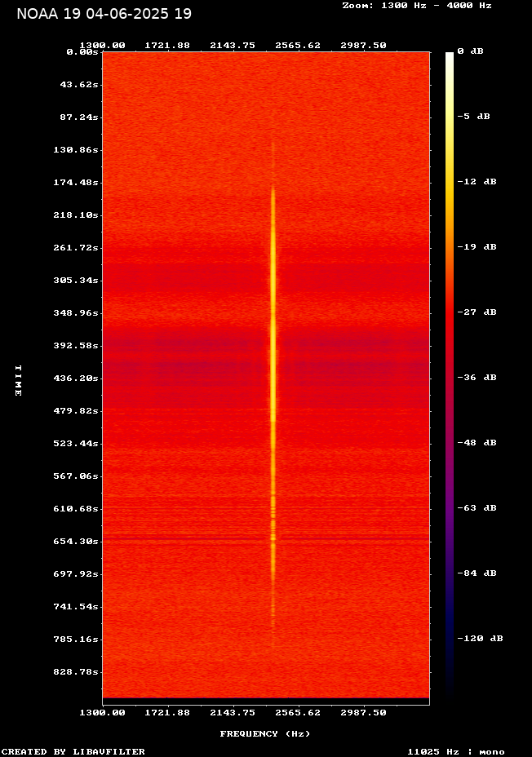The height and width of the screenshot is (757, 532).
Task: Click '1300.00' on the top frequency axis
Action: (102, 45)
